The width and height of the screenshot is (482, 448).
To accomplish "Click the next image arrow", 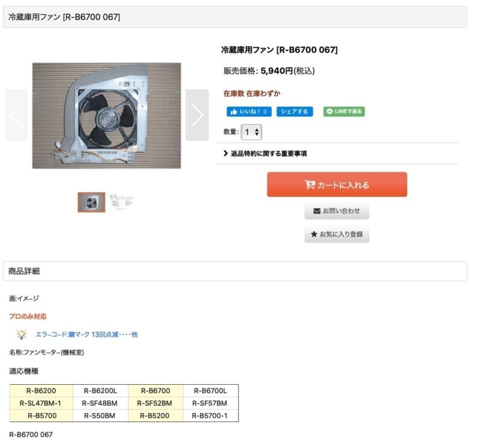I will point(197,115).
